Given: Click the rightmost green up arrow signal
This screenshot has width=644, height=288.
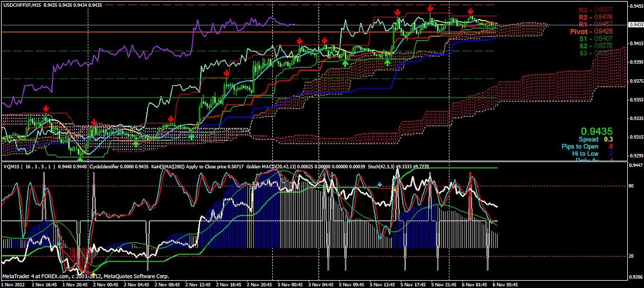Looking at the screenshot, I should coord(387,63).
